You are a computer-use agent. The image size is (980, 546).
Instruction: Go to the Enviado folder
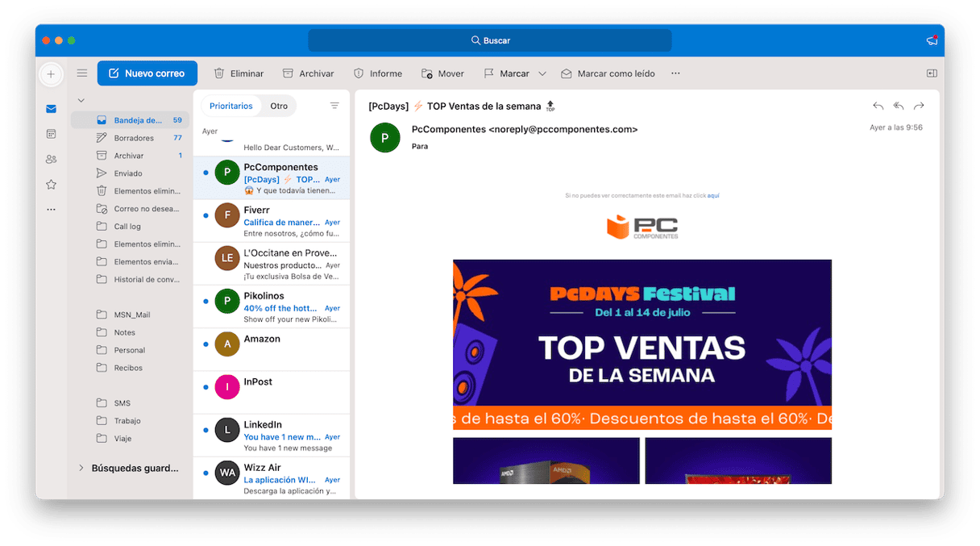tap(130, 173)
